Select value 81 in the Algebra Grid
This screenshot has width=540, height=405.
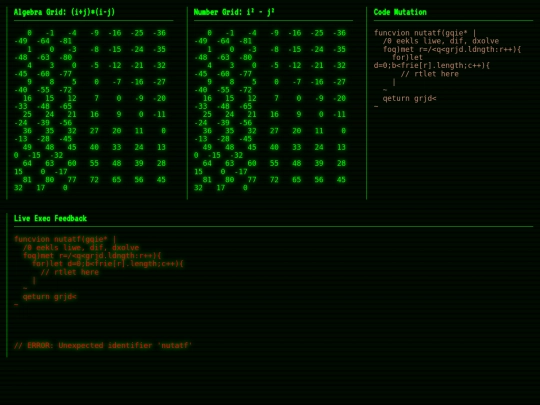(27, 180)
